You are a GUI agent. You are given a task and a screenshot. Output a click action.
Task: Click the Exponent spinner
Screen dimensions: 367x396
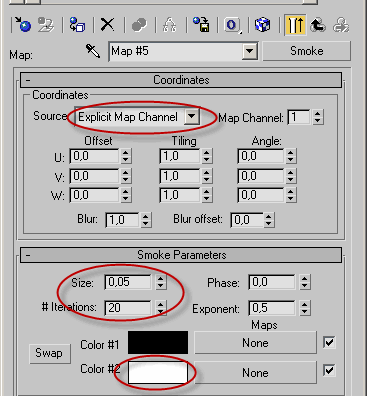tap(304, 308)
